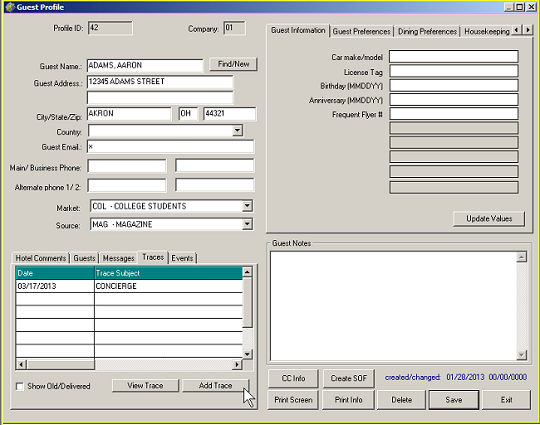Click Guest Notes scroll up arrow
540x425 pixels.
pos(522,257)
